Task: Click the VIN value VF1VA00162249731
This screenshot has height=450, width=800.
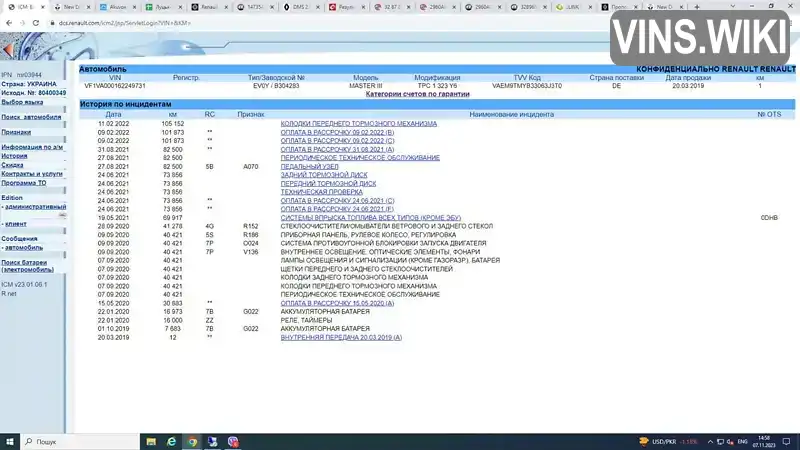Action: point(115,86)
